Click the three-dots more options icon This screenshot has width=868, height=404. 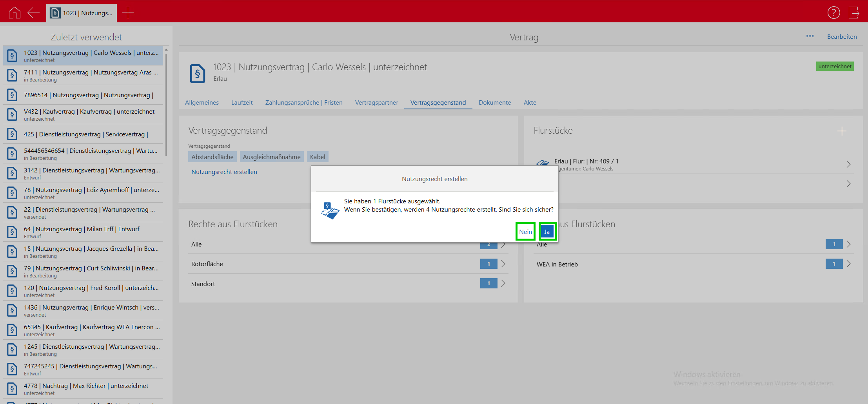(810, 36)
